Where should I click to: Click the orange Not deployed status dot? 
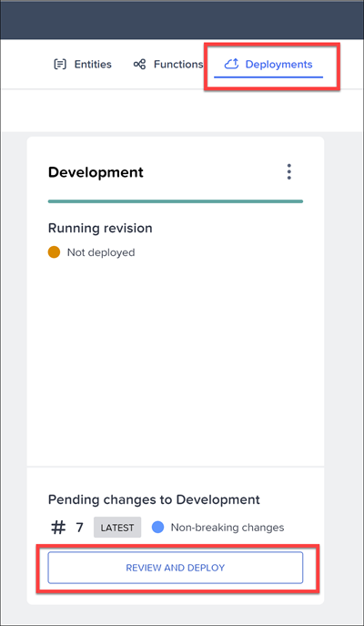54,252
